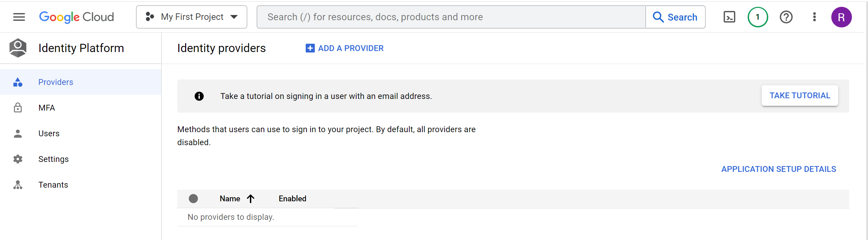Viewport: 868px width, 240px height.
Task: Click the Identity Platform shield icon
Action: tap(18, 48)
